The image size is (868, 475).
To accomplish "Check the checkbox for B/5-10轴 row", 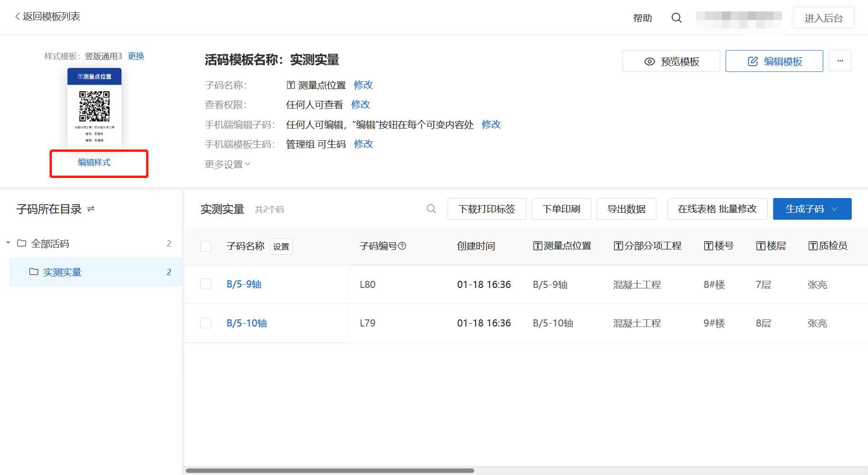I will point(206,323).
